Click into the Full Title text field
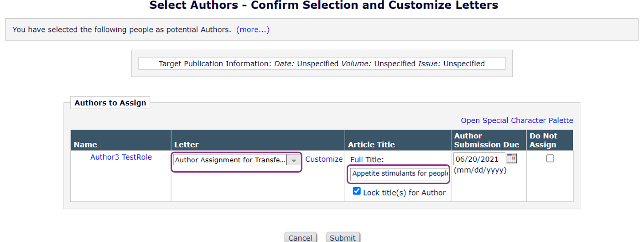The height and width of the screenshot is (242, 644). pyautogui.click(x=400, y=174)
